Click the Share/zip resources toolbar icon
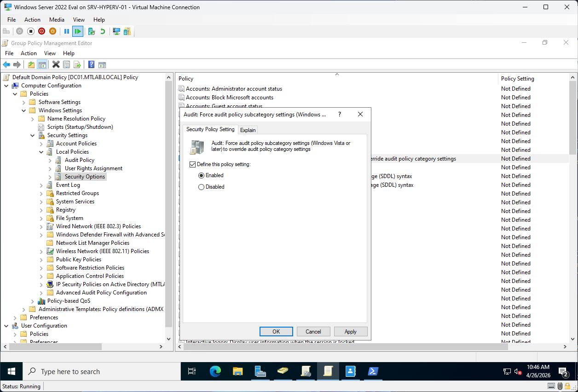578x392 pixels. tap(127, 31)
